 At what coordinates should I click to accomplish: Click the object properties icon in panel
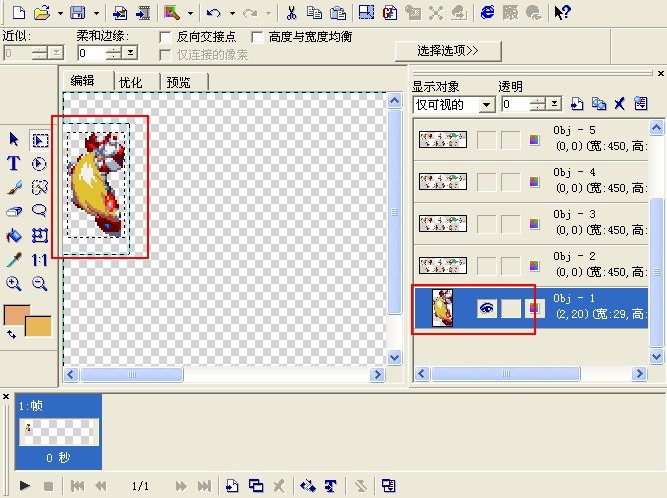coord(641,103)
